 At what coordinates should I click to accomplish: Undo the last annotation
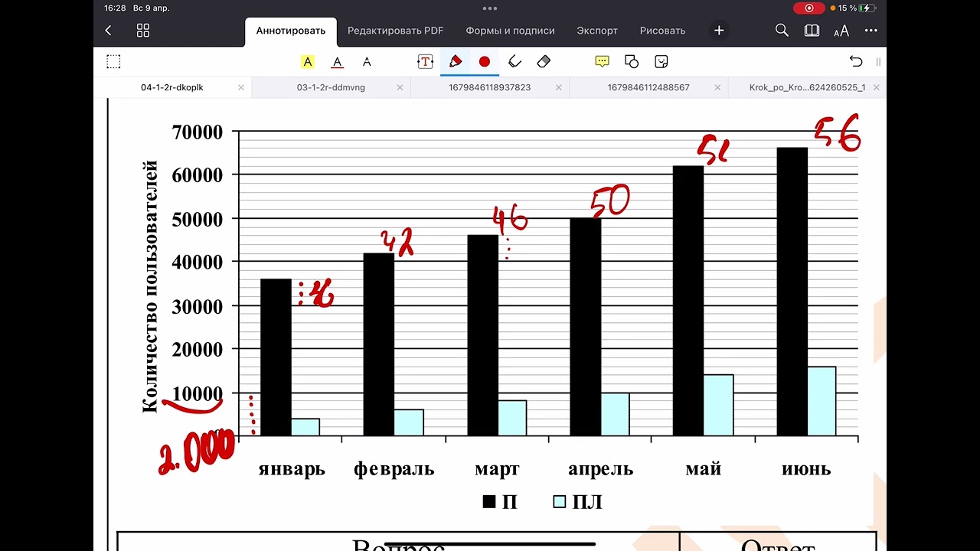pos(856,62)
